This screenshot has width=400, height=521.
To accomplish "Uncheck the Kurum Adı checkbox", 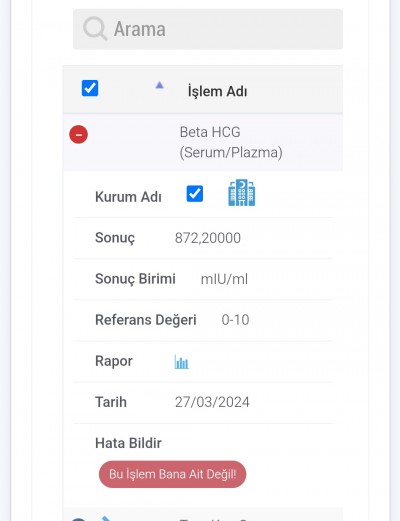I will 195,194.
